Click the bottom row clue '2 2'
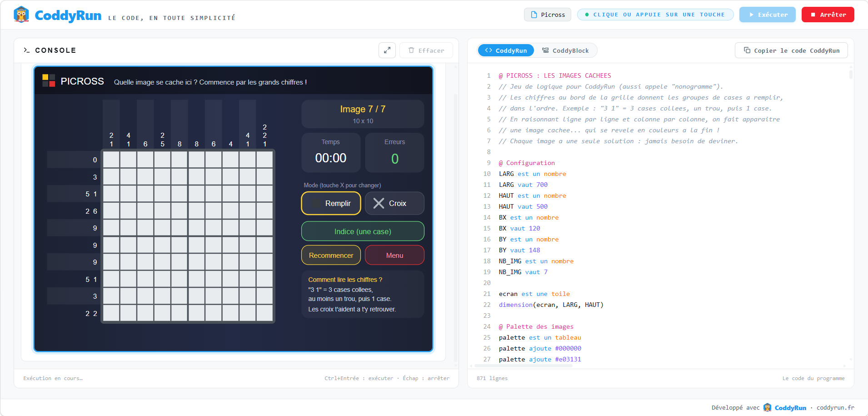The height and width of the screenshot is (416, 868). coord(91,314)
